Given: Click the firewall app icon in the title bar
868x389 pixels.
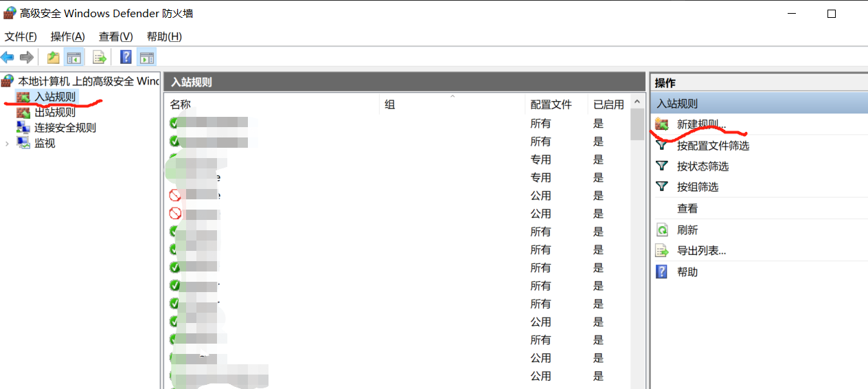Looking at the screenshot, I should click(10, 13).
